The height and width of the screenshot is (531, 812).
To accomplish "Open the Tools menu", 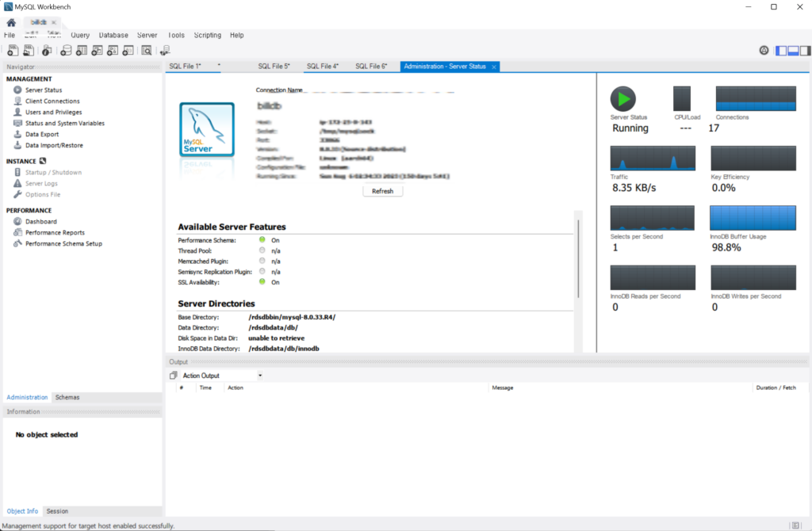I will (x=176, y=35).
